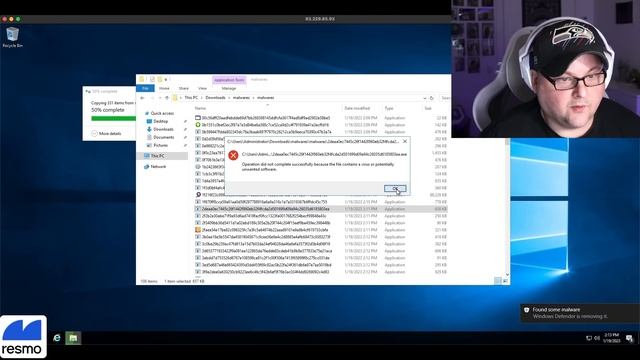Select Network in the navigation pane
Screen dimensions: 640x360
point(158,167)
